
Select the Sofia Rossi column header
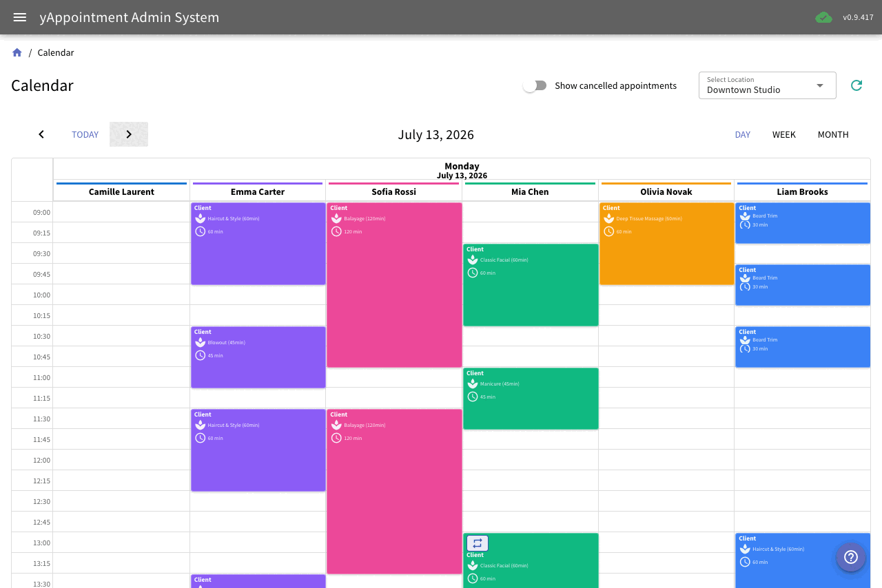coord(394,191)
